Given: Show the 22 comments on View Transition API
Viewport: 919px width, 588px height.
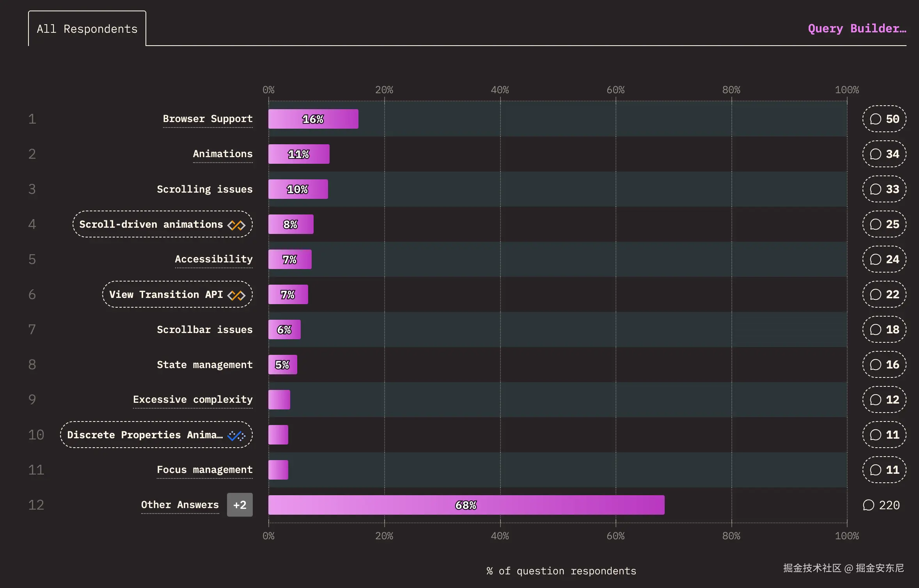Looking at the screenshot, I should [x=884, y=294].
